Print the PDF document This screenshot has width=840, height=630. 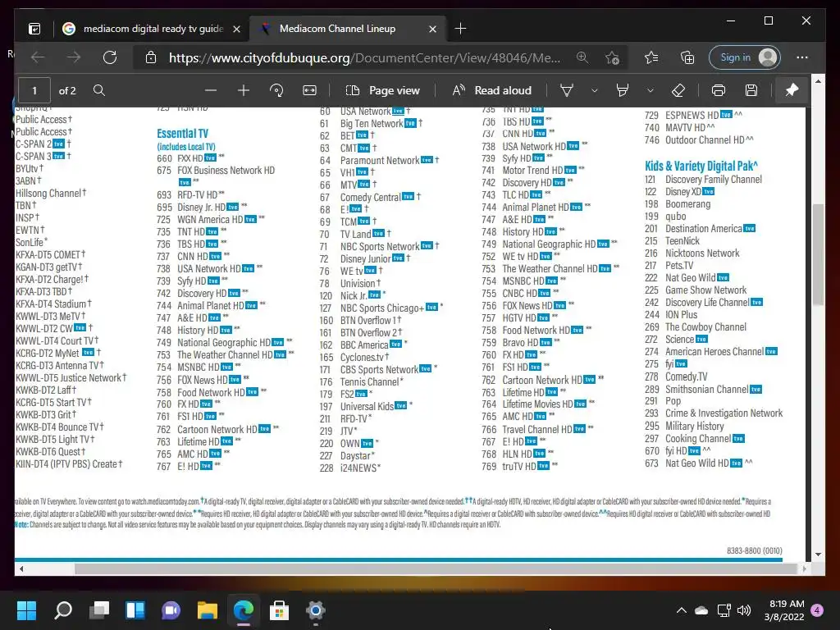pyautogui.click(x=719, y=90)
